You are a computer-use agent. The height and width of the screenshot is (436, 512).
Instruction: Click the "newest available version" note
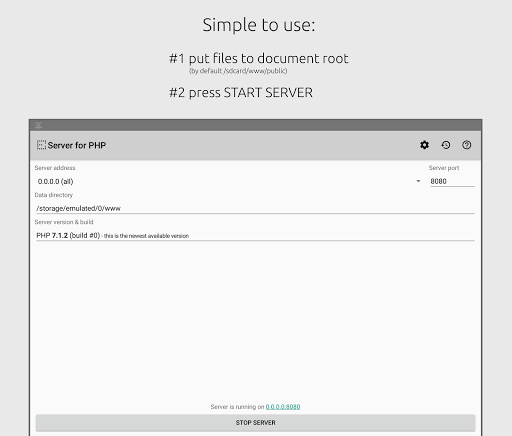[146, 236]
